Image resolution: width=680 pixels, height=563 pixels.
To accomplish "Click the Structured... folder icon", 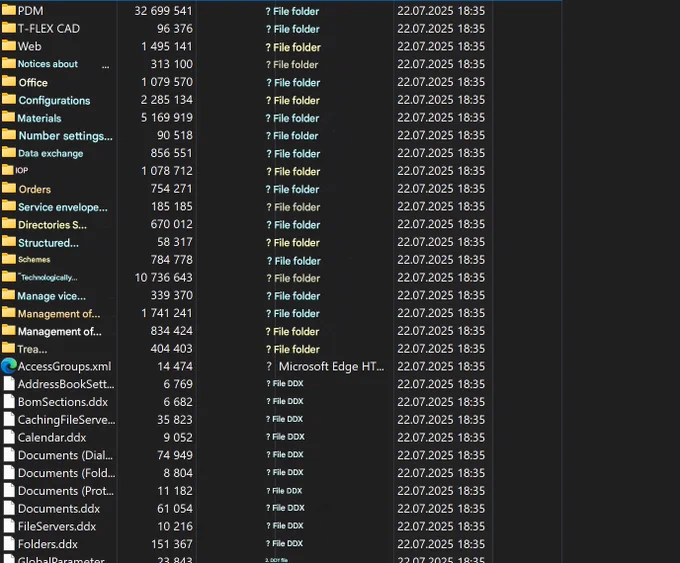I will coord(9,241).
